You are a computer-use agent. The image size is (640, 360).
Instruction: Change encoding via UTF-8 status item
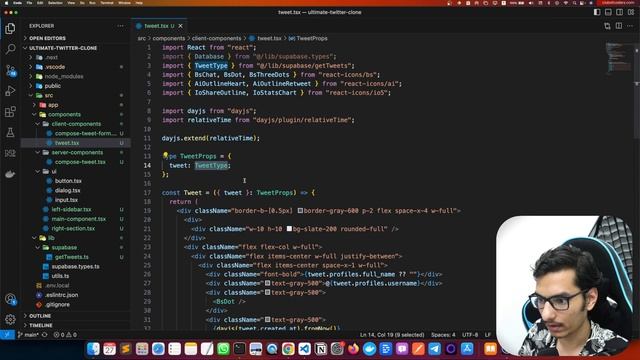(470, 335)
